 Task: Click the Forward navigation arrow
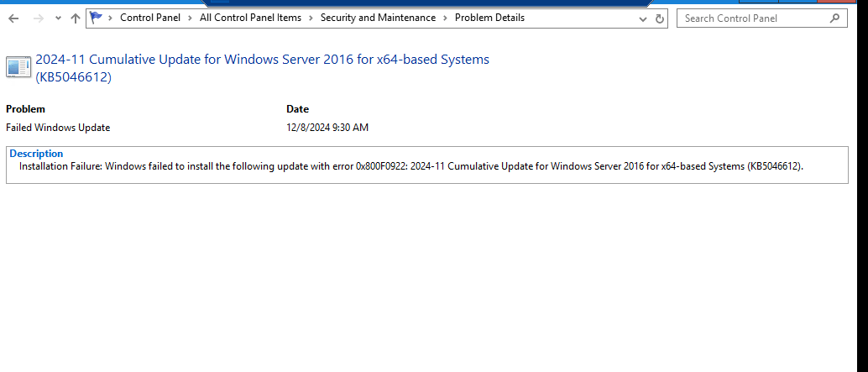(39, 18)
